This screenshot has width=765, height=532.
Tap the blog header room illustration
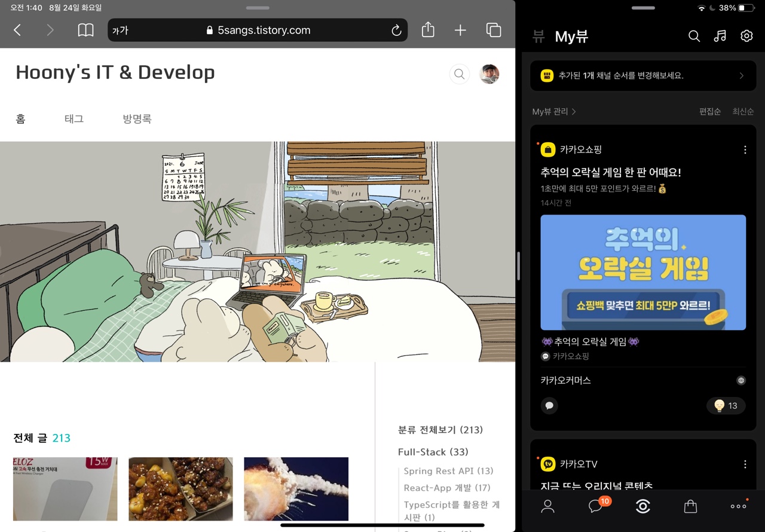[x=258, y=252]
